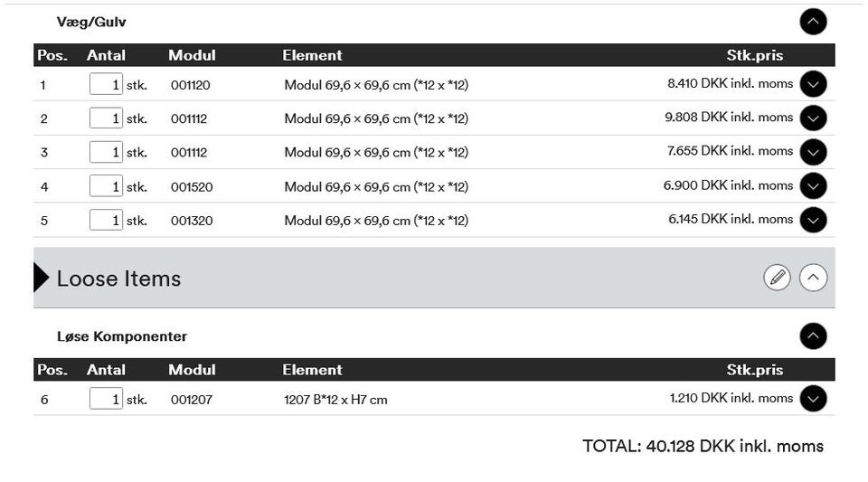Click the pencil edit icon for Loose Items

coord(777,278)
